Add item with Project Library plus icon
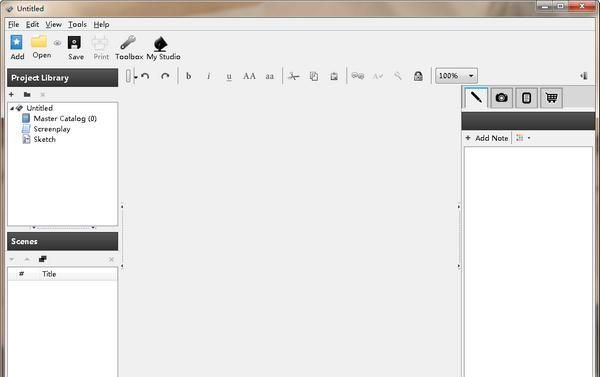This screenshot has width=600, height=377. (11, 94)
